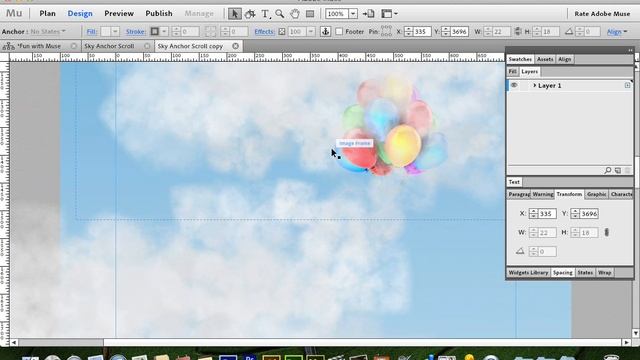This screenshot has width=640, height=360.
Task: Select the Text tool
Action: point(265,14)
